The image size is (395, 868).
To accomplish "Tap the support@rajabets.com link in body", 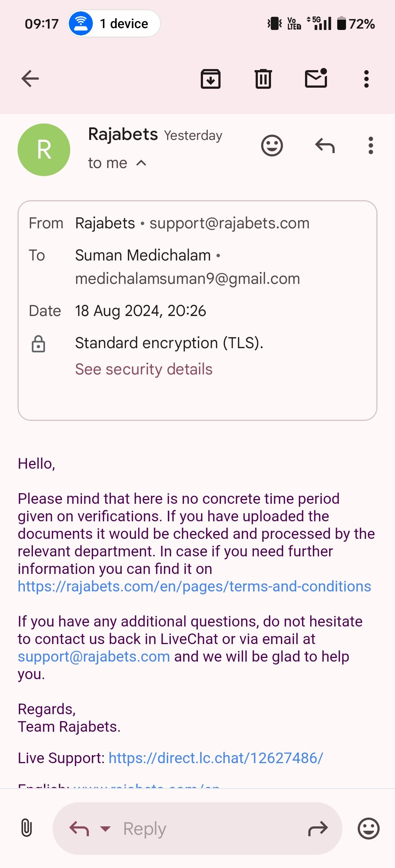I will coord(94,656).
